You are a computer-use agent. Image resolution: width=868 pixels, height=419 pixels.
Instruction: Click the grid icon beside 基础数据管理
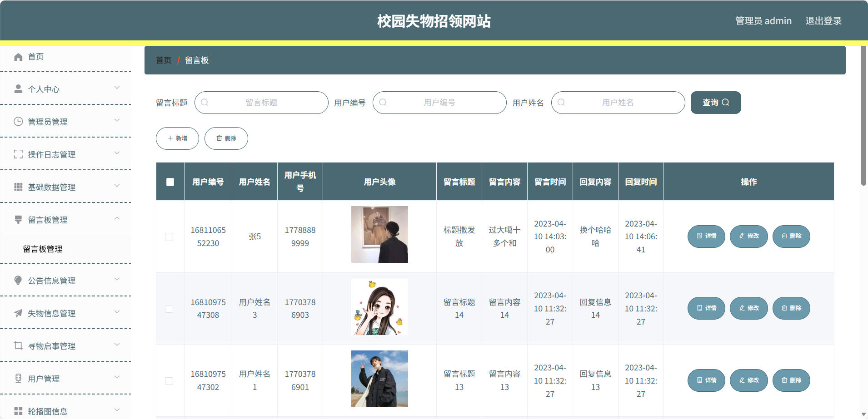[18, 187]
